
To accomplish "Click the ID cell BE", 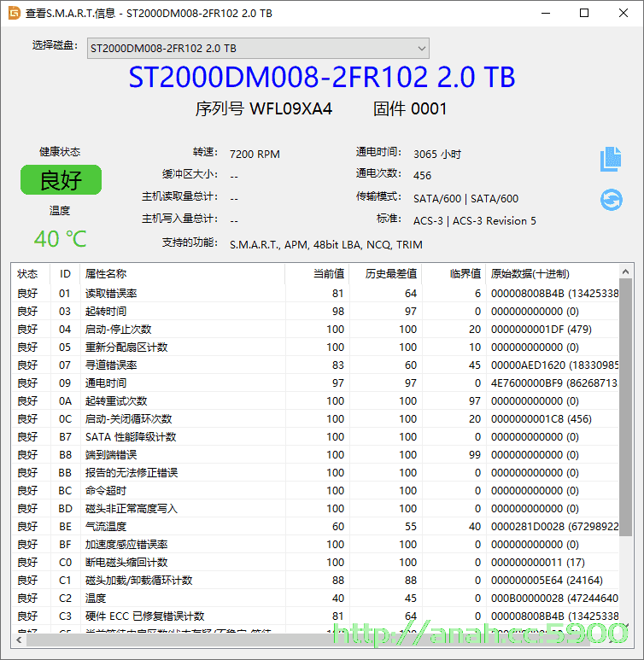I will click(x=65, y=527).
